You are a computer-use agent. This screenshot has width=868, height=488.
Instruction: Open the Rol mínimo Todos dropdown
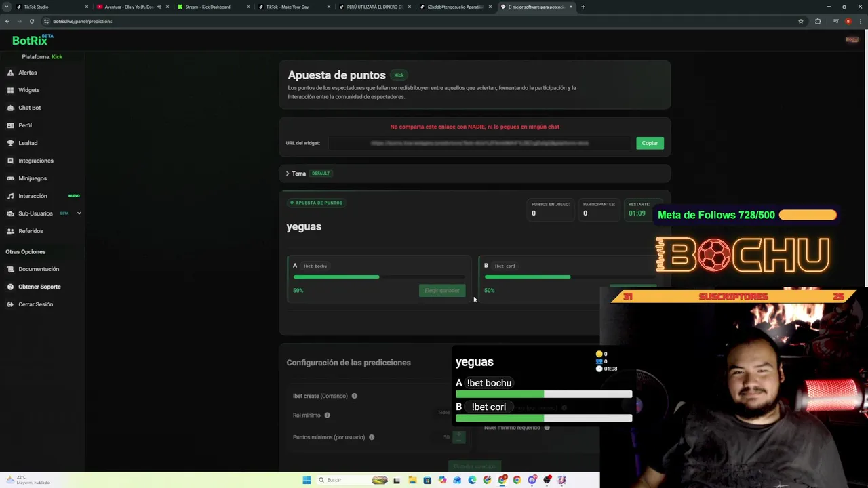click(444, 412)
